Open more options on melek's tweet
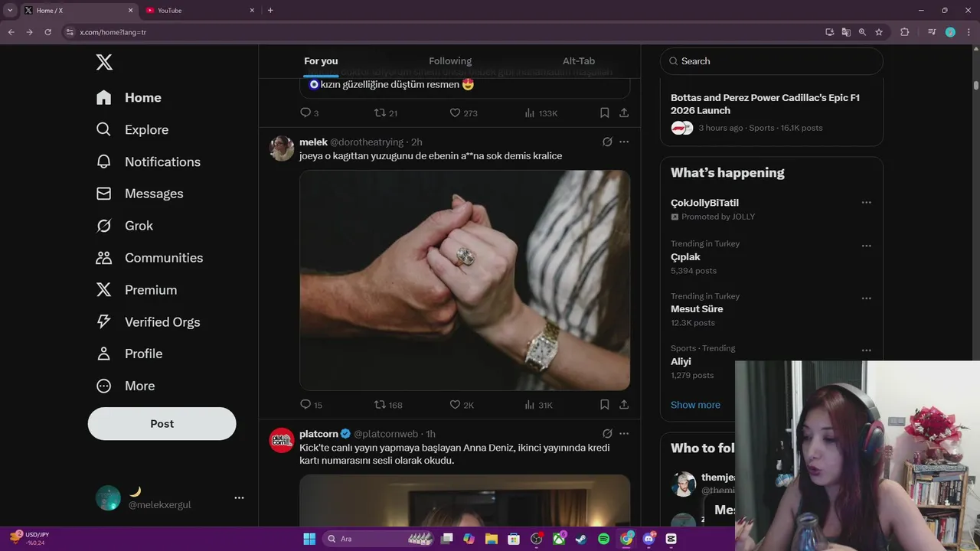The image size is (980, 551). [x=624, y=142]
